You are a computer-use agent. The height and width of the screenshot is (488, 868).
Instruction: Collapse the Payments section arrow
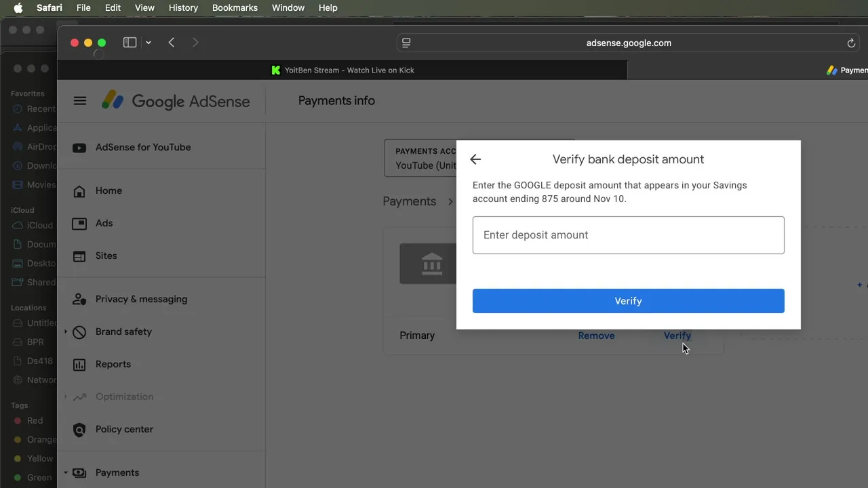click(x=66, y=473)
